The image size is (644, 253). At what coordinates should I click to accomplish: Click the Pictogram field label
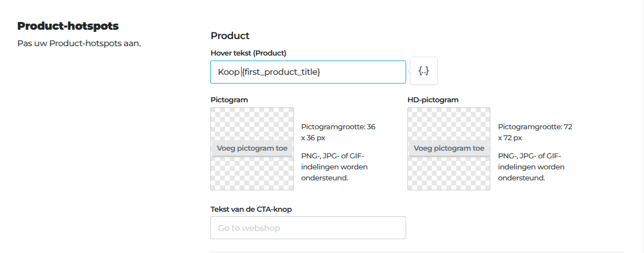point(229,100)
